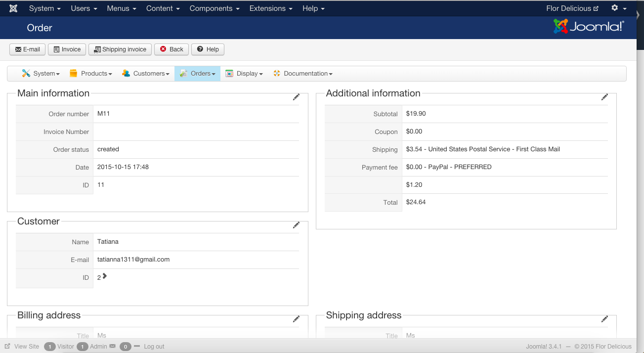Edit Shipping address via pencil icon
Viewport: 644px width, 353px height.
pyautogui.click(x=604, y=319)
